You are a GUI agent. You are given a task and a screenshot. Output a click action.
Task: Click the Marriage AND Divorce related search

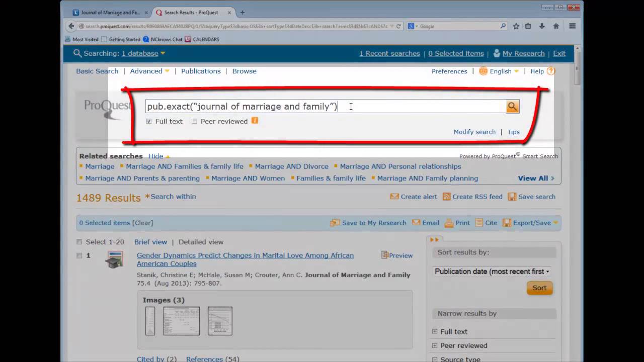(292, 166)
